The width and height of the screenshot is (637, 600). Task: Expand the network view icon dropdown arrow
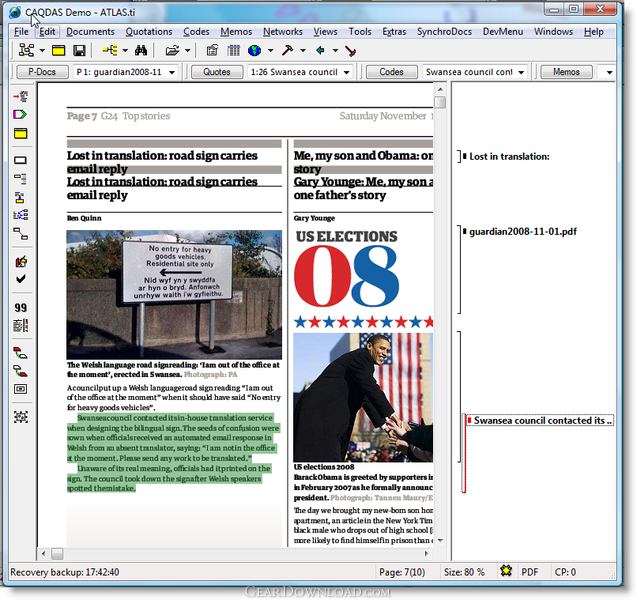pyautogui.click(x=42, y=51)
